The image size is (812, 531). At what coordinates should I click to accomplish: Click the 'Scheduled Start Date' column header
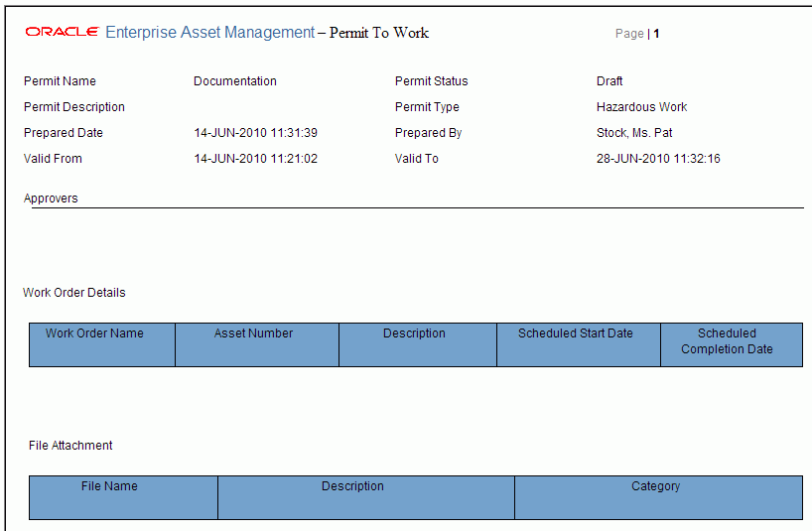(x=579, y=344)
